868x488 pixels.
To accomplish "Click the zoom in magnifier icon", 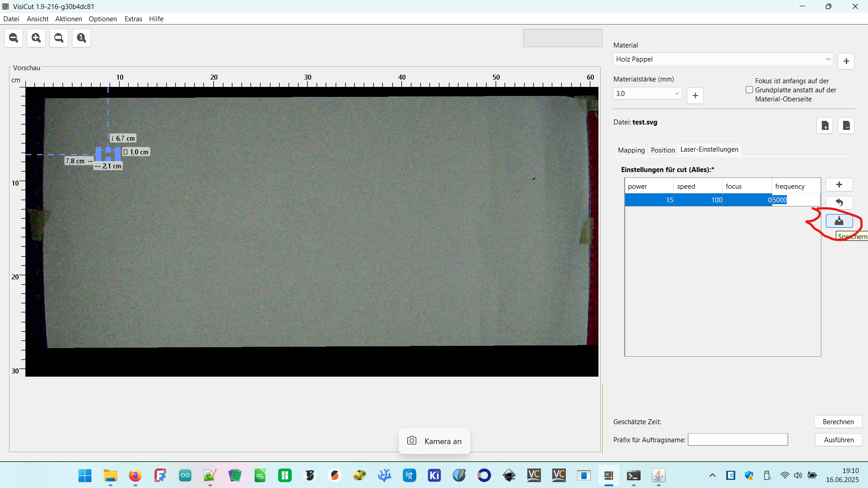I will [36, 38].
